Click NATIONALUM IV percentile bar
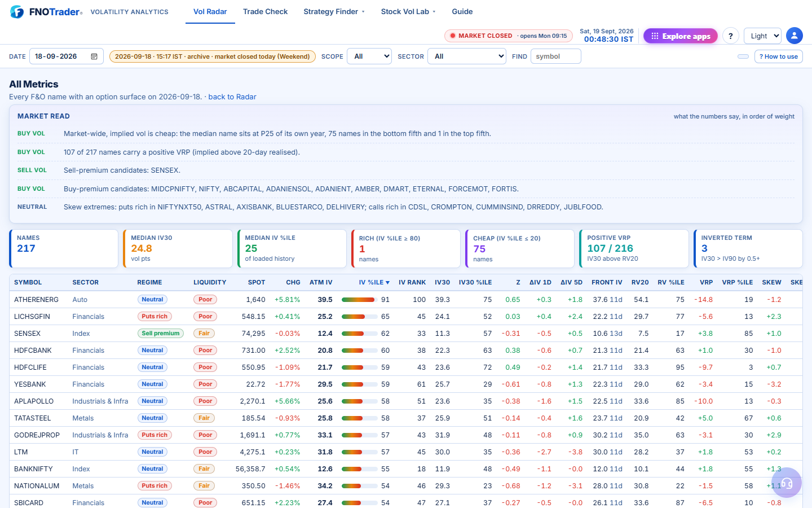The image size is (812, 508). pos(360,486)
